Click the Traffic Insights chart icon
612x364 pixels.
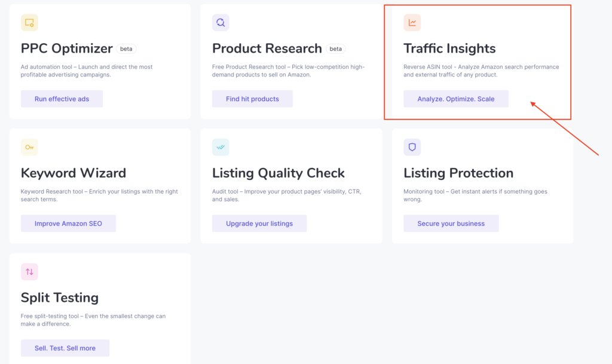[x=412, y=23]
